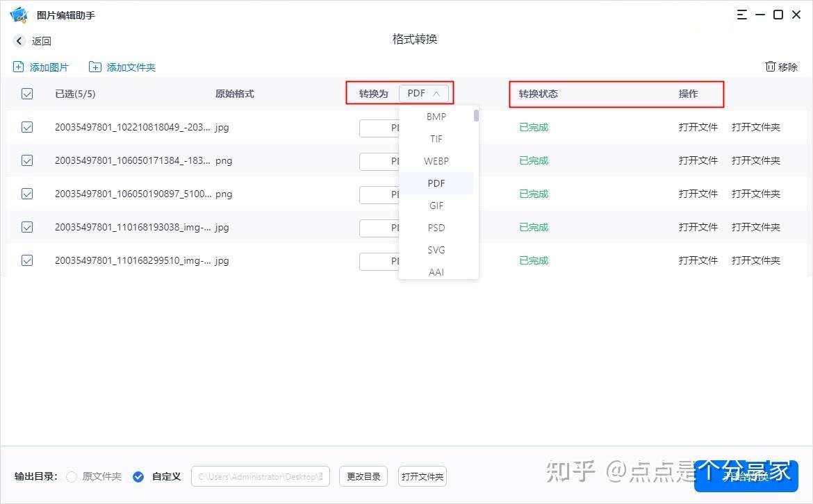Click the change directory button
This screenshot has height=504, width=813.
coord(363,477)
